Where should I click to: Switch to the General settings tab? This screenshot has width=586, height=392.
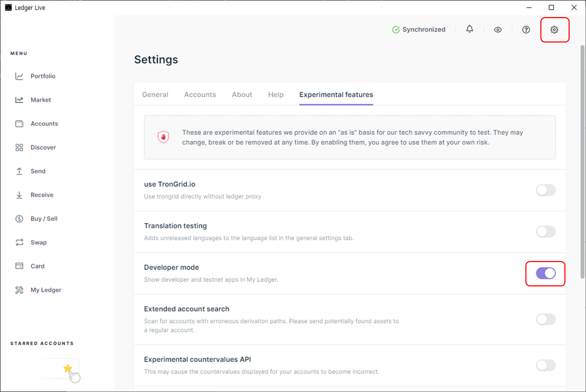tap(155, 94)
